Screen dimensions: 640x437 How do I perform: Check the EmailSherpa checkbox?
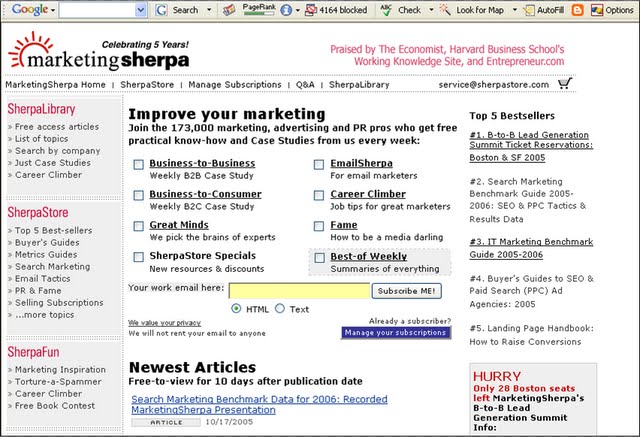click(x=319, y=164)
